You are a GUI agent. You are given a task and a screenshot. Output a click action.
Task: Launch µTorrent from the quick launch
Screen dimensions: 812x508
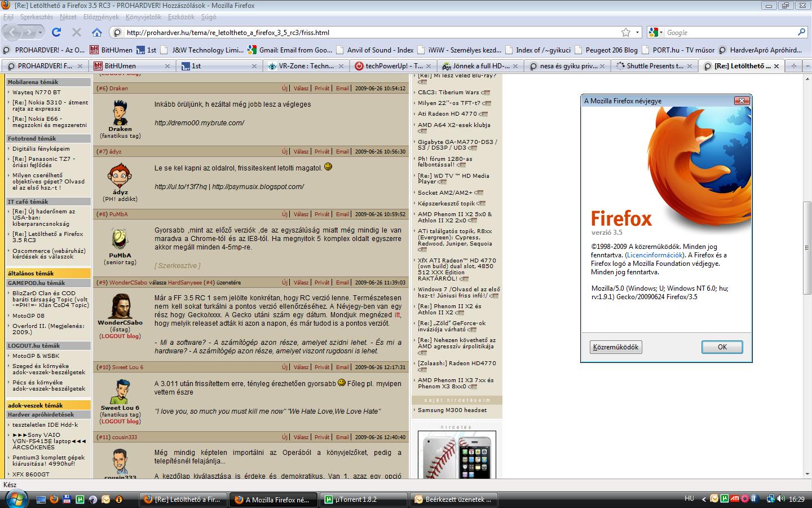coord(80,500)
